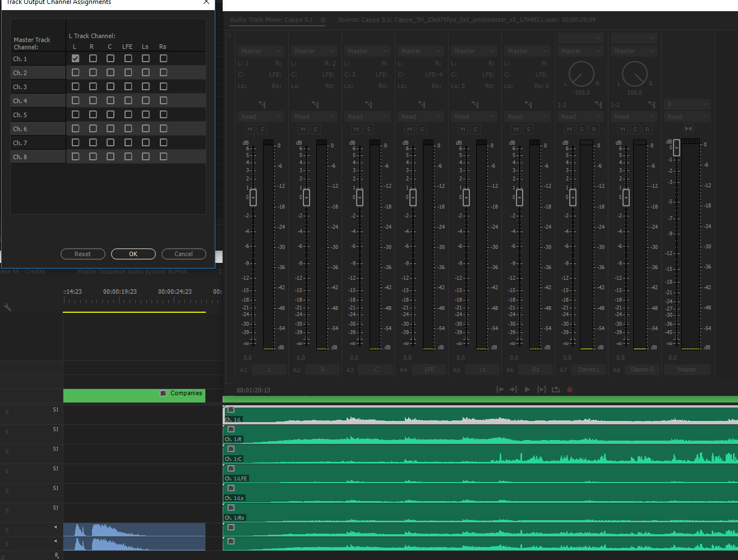Mute track A1 with the M button
The height and width of the screenshot is (560, 738).
[249, 129]
